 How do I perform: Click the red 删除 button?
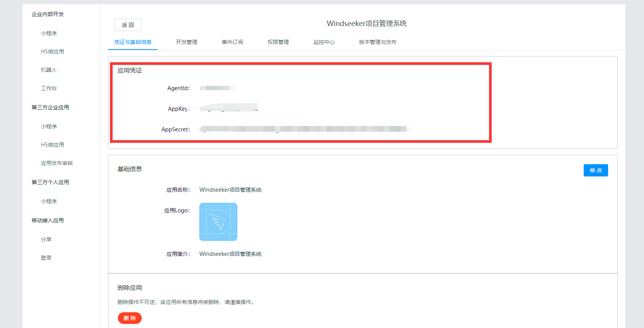(130, 318)
